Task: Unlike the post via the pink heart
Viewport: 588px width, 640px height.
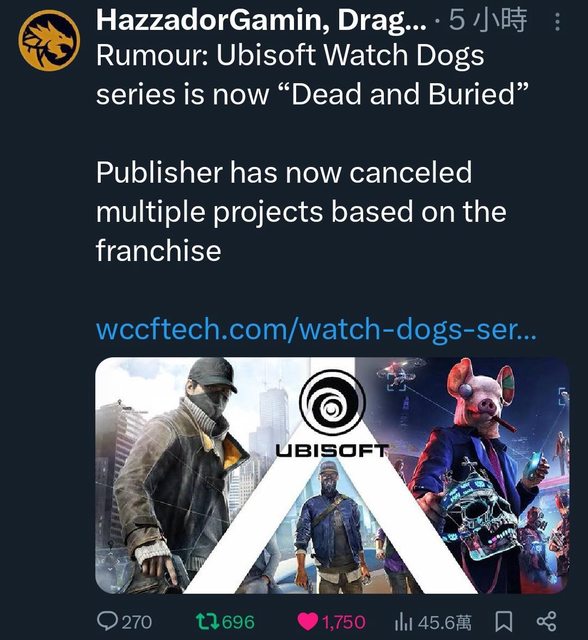Action: coord(308,622)
